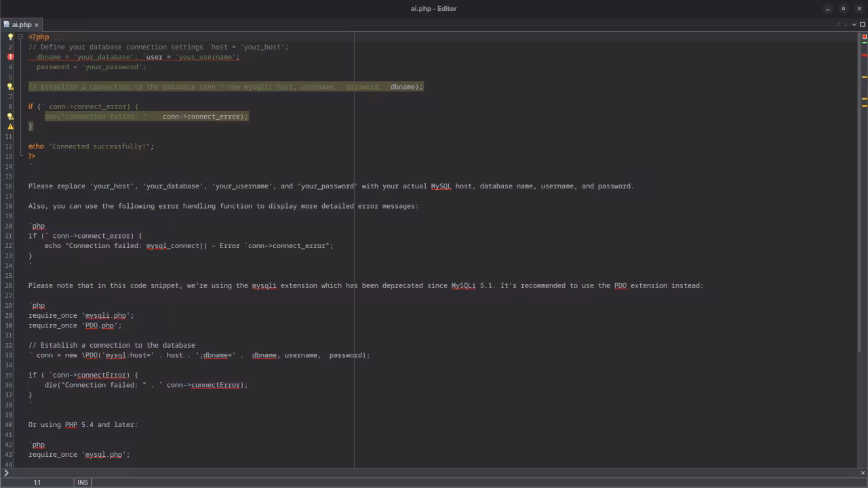The image size is (868, 488).
Task: Click the underlined 'MySQL' word on line 16
Action: (441, 186)
